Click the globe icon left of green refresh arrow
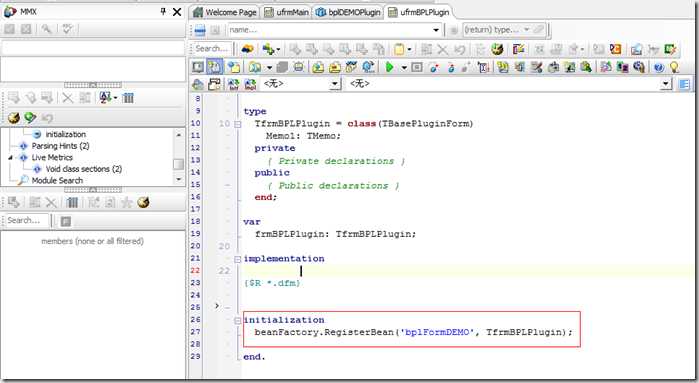 click(x=14, y=118)
